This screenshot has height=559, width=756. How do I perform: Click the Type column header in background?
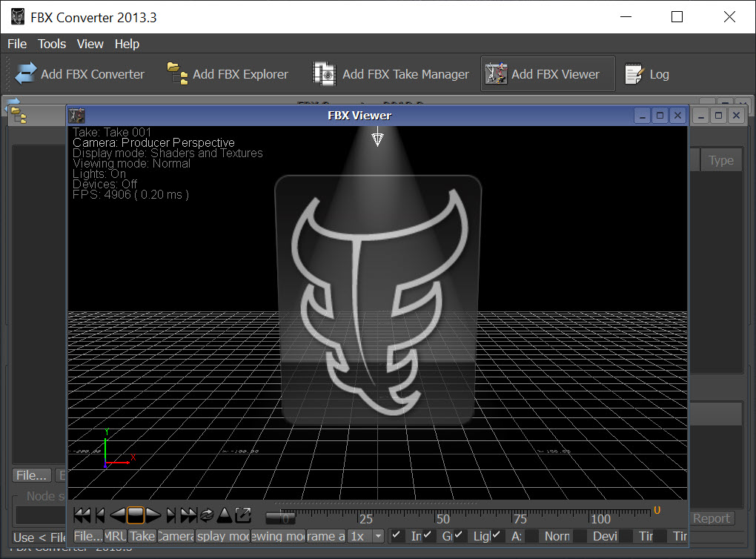tap(721, 160)
